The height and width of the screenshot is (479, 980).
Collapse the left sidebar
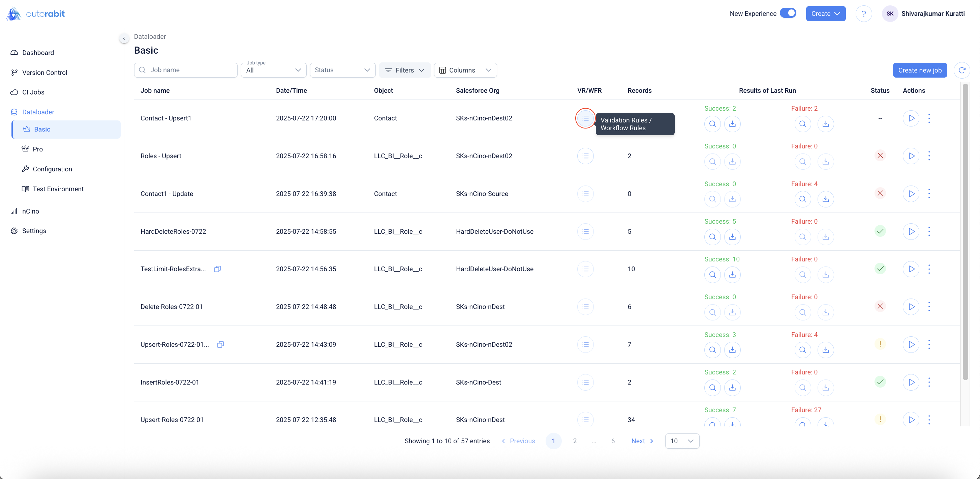[x=124, y=38]
